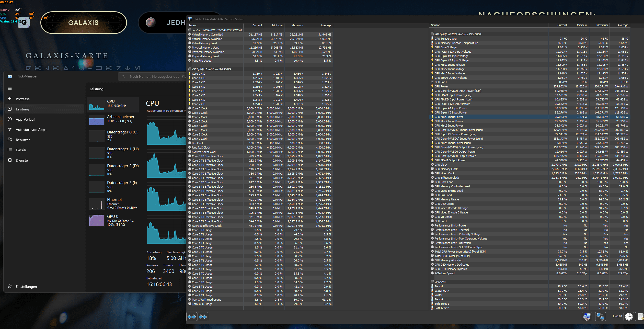The width and height of the screenshot is (644, 329).
Task: Select the PCIe Link Speed row
Action: click(530, 273)
